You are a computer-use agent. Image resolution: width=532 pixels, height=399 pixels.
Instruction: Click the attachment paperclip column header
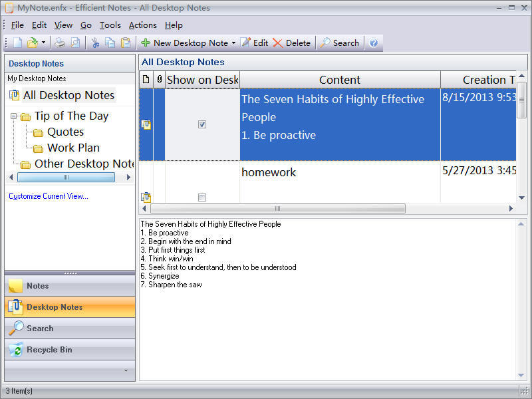click(x=160, y=80)
